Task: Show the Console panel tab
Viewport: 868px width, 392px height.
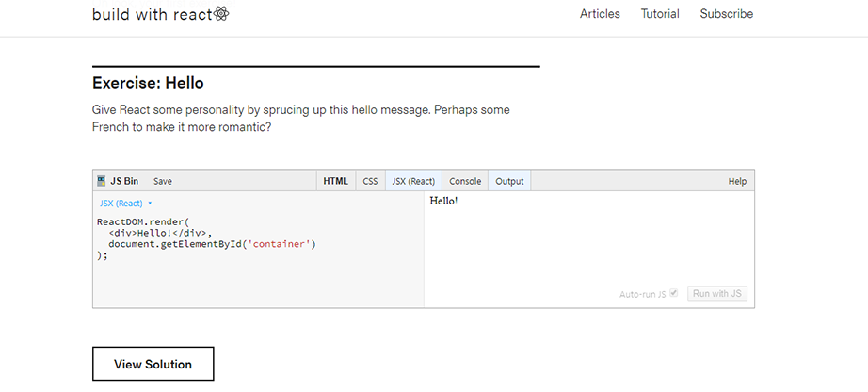Action: tap(465, 181)
